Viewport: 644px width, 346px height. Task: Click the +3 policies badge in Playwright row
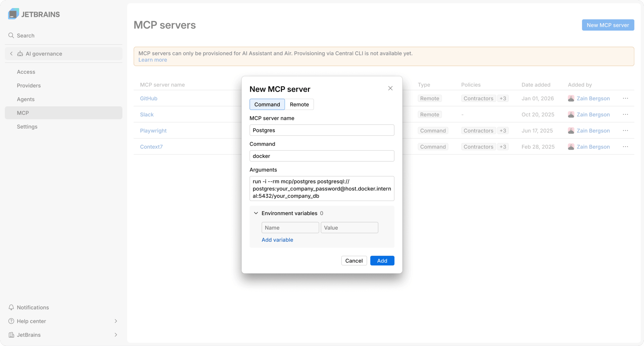pos(503,131)
